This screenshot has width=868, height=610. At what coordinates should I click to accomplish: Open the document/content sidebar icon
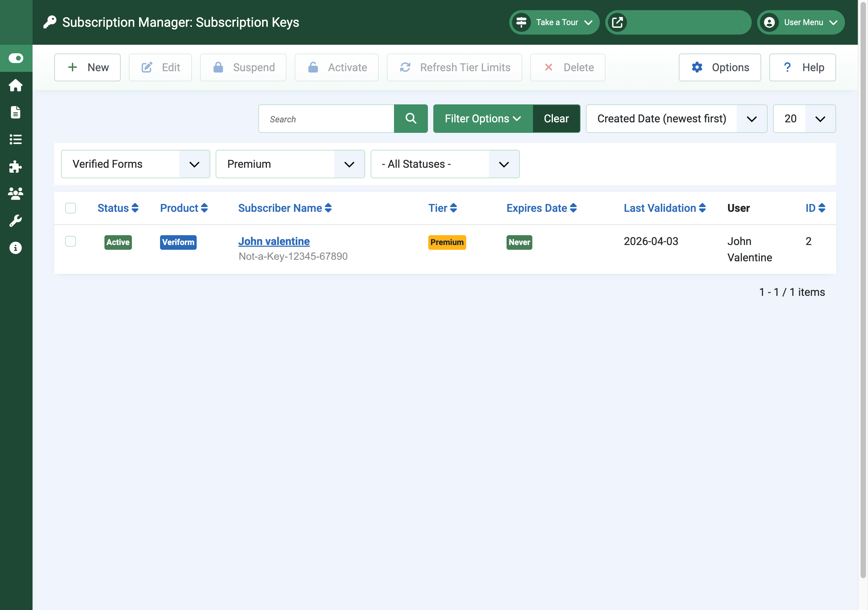(16, 112)
